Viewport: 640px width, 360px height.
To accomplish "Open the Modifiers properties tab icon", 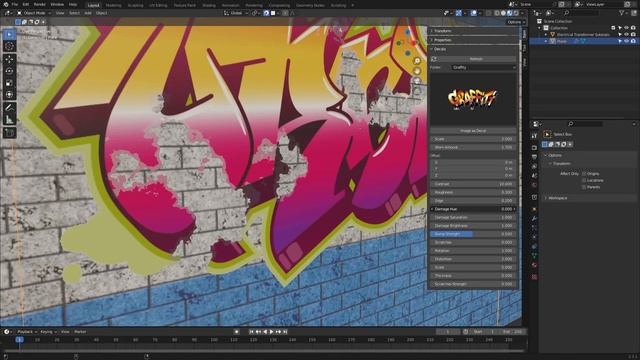I will point(534,218).
